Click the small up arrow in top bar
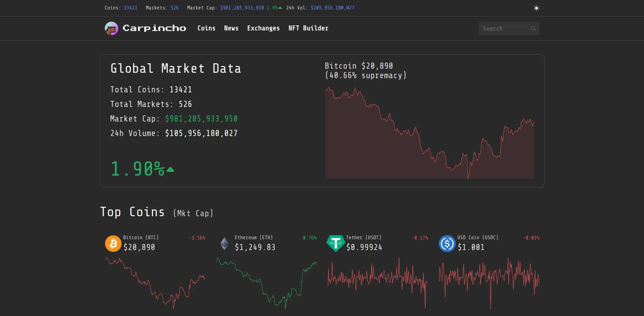 click(x=280, y=8)
